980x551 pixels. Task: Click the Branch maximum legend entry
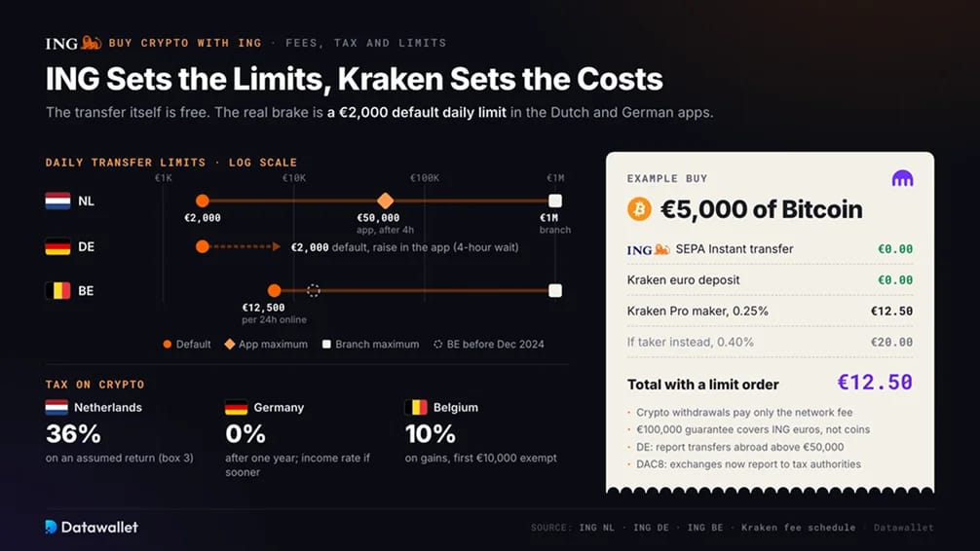(x=370, y=345)
